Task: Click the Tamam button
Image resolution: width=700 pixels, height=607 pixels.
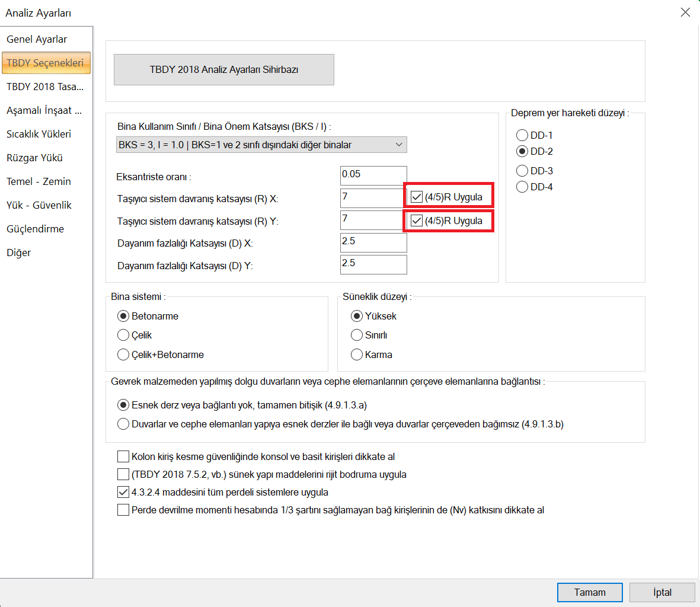Action: point(589,592)
